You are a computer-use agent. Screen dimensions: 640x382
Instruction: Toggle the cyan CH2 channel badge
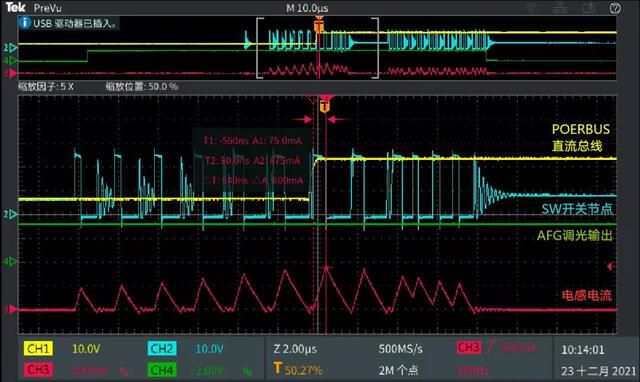162,349
